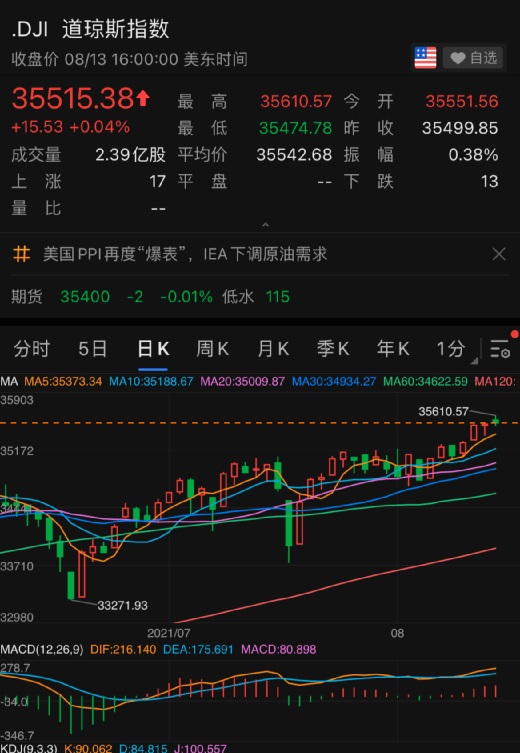Image resolution: width=520 pixels, height=753 pixels.
Task: Tap the 成交量 2.39亿股 value
Action: (x=130, y=155)
